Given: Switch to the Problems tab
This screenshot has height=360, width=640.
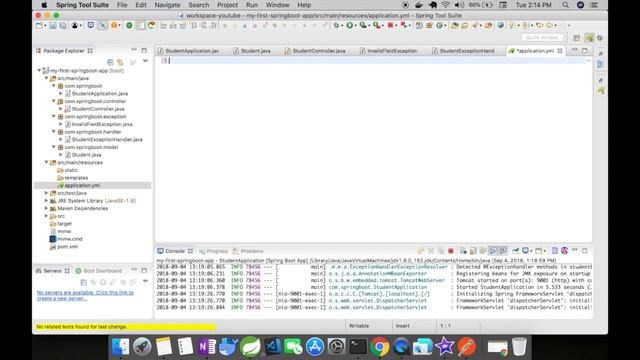Looking at the screenshot, I should (248, 251).
